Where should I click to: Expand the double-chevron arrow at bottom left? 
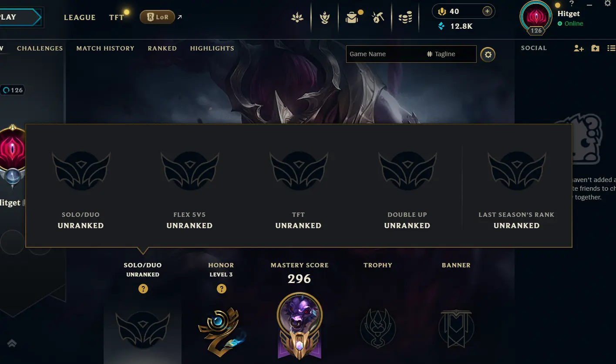(x=12, y=344)
